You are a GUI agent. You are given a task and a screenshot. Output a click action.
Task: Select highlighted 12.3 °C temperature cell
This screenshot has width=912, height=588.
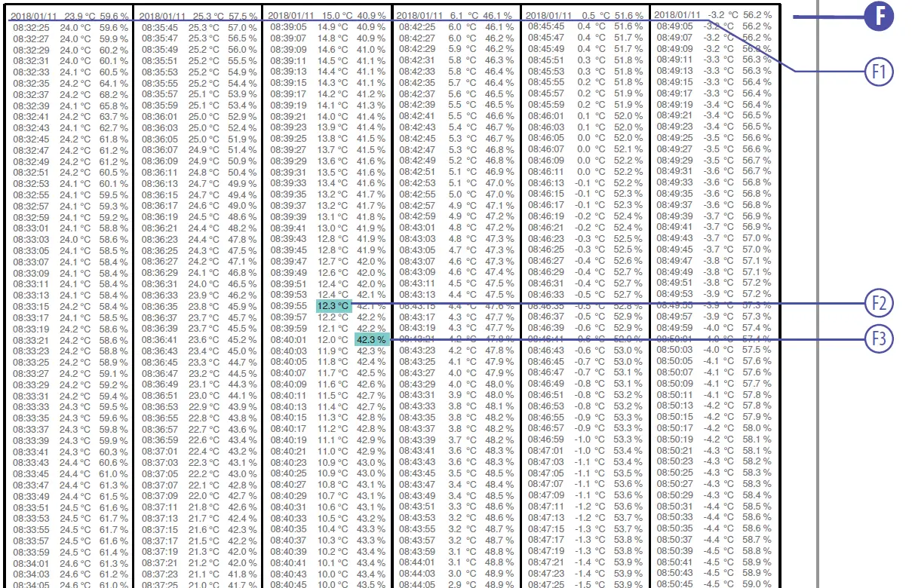[334, 306]
